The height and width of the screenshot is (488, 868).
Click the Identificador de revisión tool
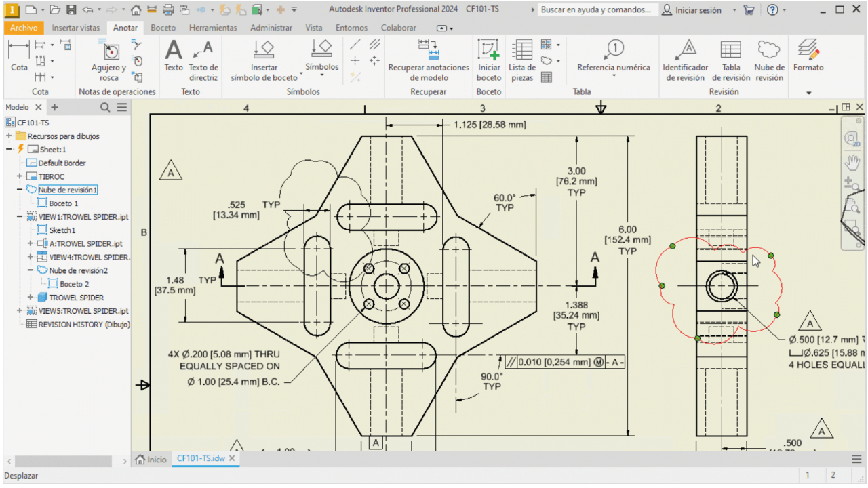coord(686,60)
